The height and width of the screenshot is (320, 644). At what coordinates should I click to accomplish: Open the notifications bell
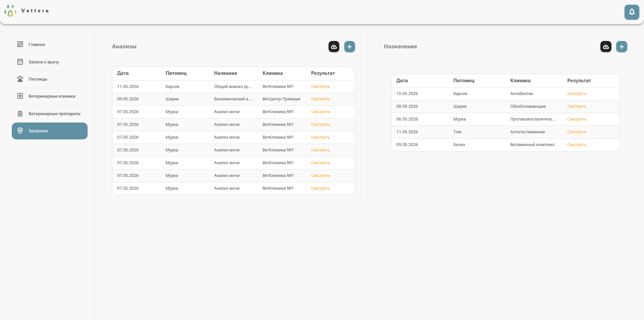click(x=632, y=12)
